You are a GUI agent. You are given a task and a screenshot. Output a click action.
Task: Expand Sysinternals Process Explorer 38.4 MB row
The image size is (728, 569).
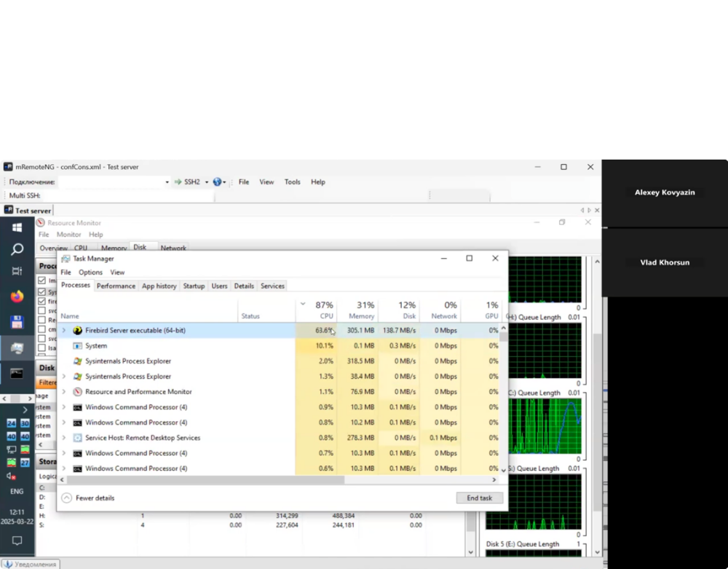[x=64, y=376]
